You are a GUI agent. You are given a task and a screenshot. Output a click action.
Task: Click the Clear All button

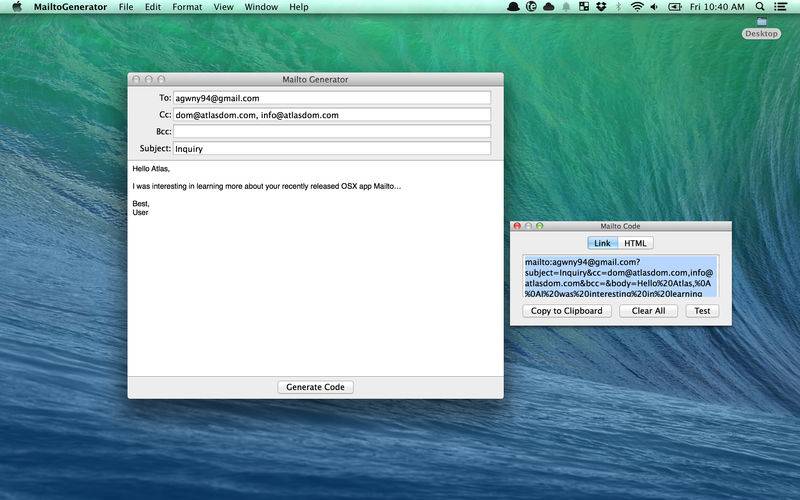click(648, 311)
